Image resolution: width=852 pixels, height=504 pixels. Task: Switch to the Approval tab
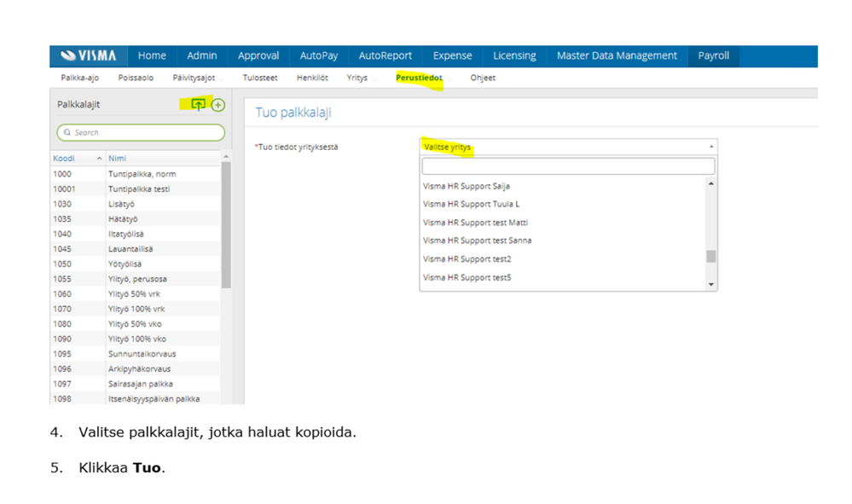point(258,56)
